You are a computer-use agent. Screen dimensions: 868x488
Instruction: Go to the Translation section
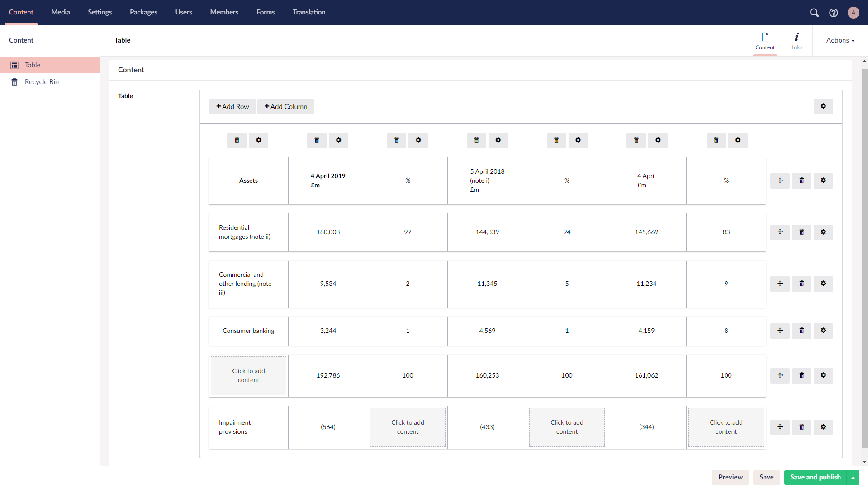[x=309, y=12]
